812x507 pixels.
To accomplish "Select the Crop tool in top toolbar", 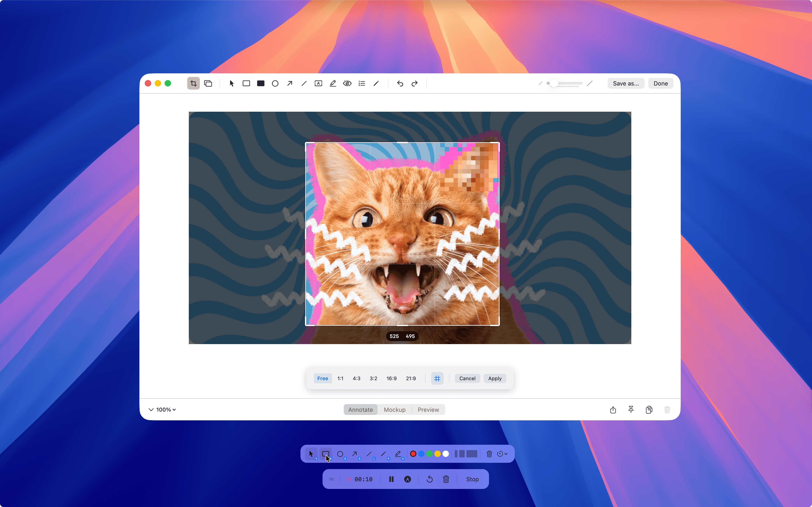I will pyautogui.click(x=193, y=83).
